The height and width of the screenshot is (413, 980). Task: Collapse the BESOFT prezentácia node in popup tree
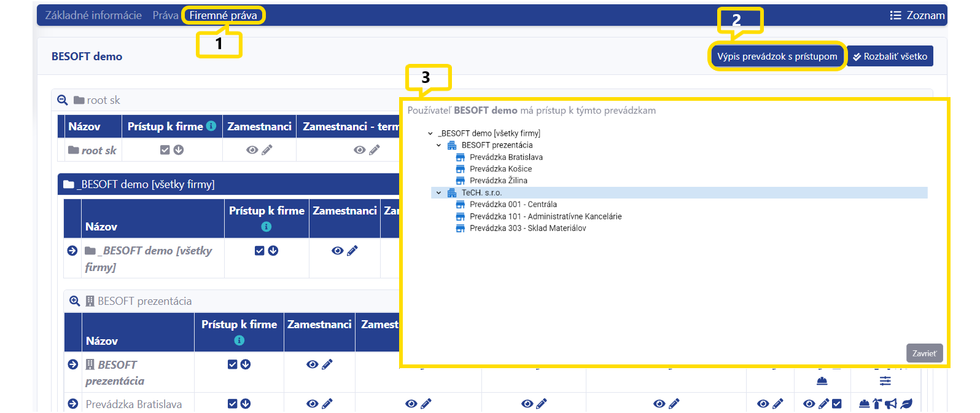pyautogui.click(x=439, y=145)
